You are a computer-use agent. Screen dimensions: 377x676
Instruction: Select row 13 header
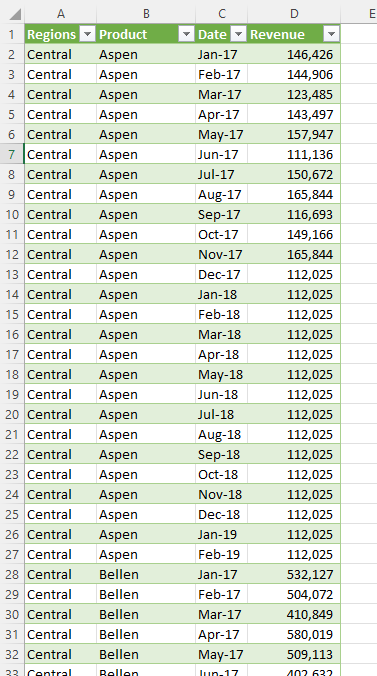point(12,274)
